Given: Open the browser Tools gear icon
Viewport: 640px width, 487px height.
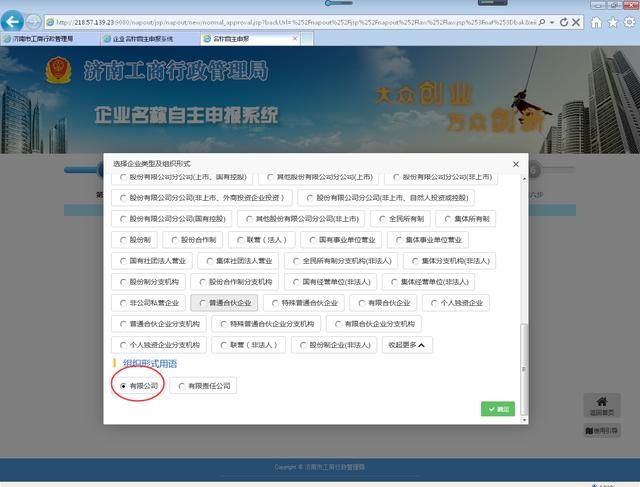Looking at the screenshot, I should click(630, 22).
